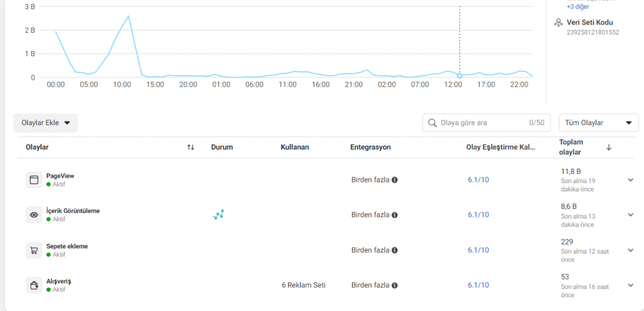Click the Olay Eşleştirme Kal... column header

click(x=501, y=147)
